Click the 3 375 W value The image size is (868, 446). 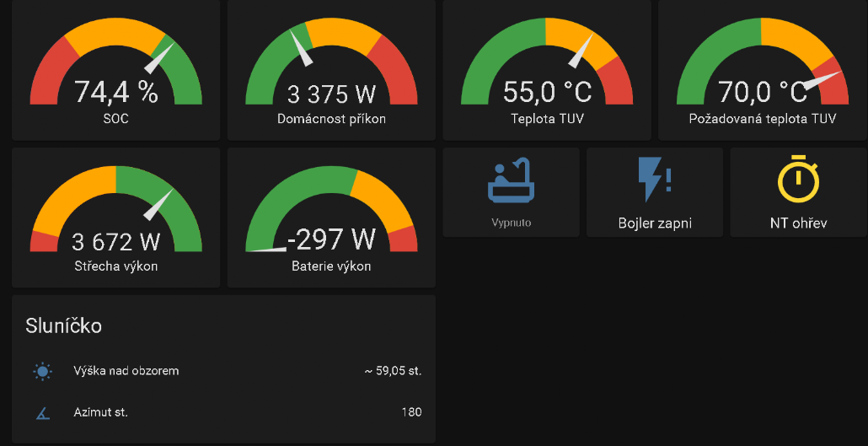point(331,94)
